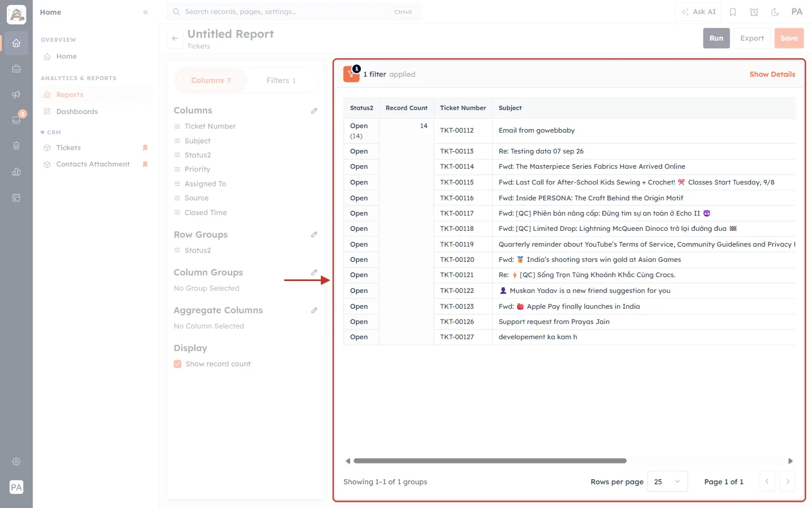Click the orange filter icon with badge
812x508 pixels.
[351, 74]
